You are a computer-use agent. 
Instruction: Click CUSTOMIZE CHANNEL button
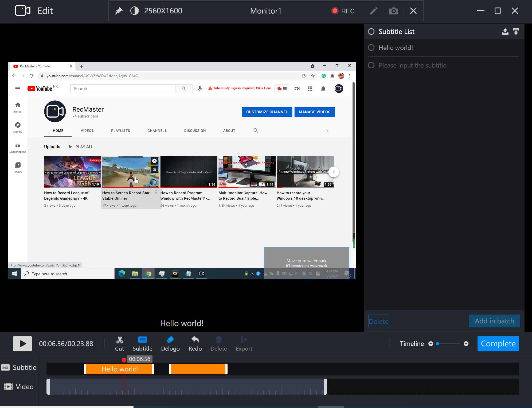click(x=267, y=112)
